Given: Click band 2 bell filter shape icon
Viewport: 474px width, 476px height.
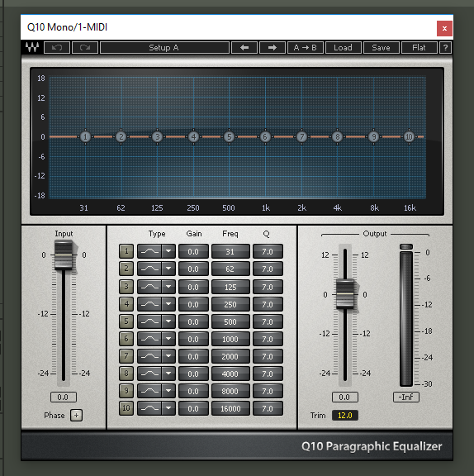Looking at the screenshot, I should point(149,269).
